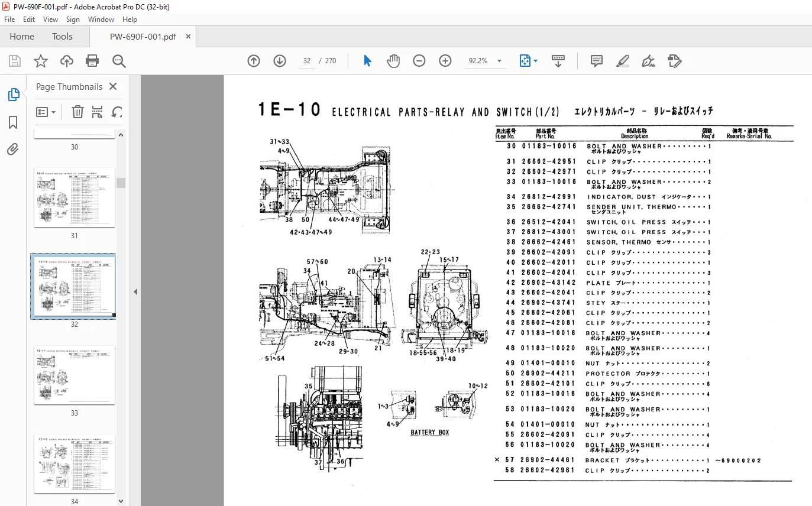Close the PW-690F-001.pdf tab

coord(188,36)
